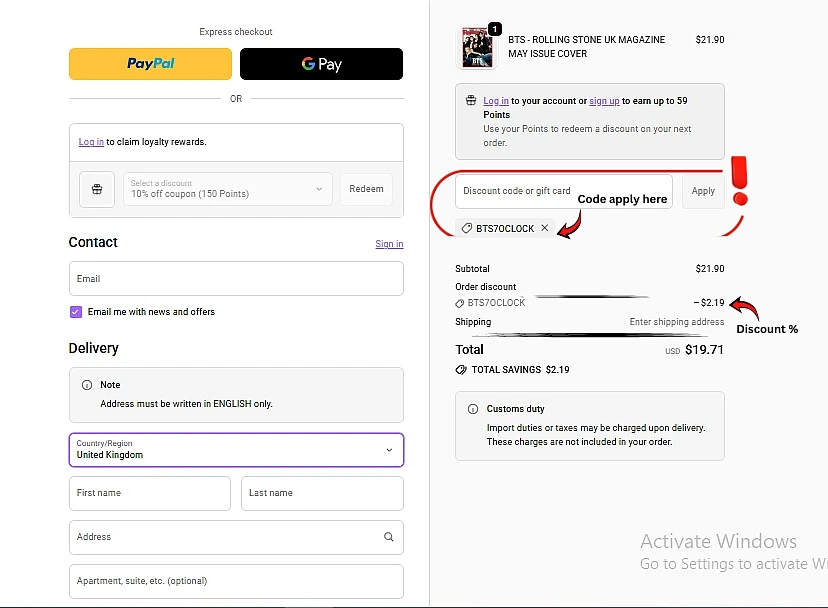Image resolution: width=828 pixels, height=608 pixels.
Task: Click Log in to claim loyalty rewards
Action: point(91,142)
